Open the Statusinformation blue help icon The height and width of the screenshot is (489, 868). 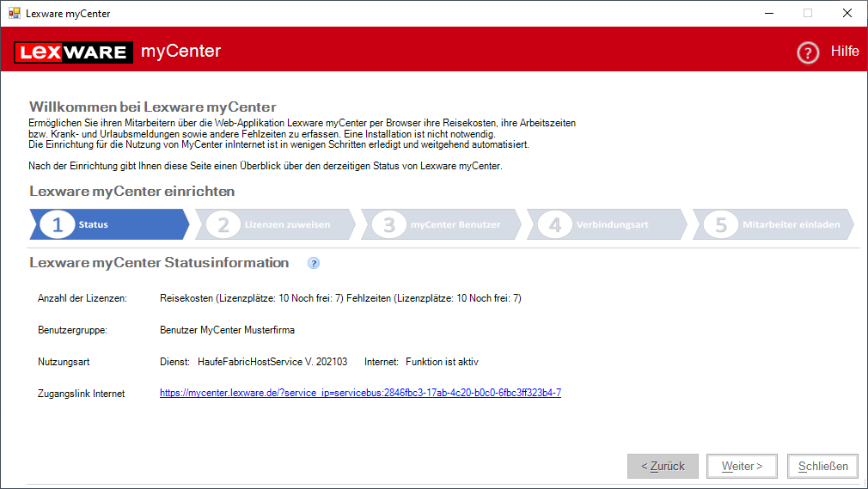click(x=314, y=263)
